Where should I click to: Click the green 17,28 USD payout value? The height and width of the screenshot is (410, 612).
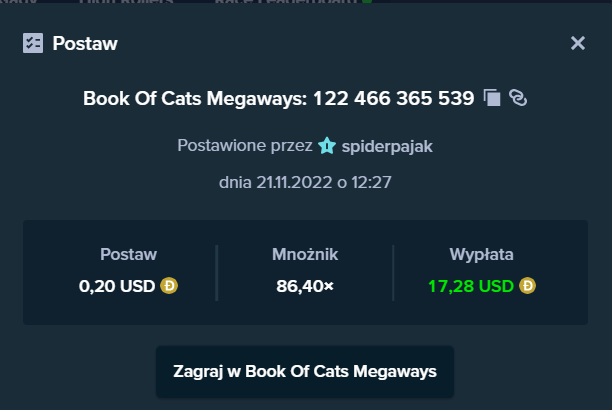[x=471, y=286]
